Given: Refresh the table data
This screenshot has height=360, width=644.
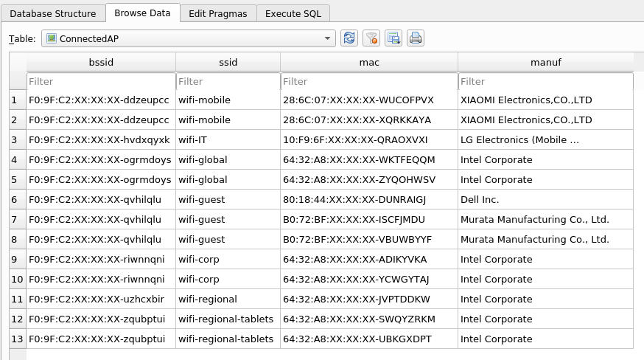Looking at the screenshot, I should coord(349,38).
